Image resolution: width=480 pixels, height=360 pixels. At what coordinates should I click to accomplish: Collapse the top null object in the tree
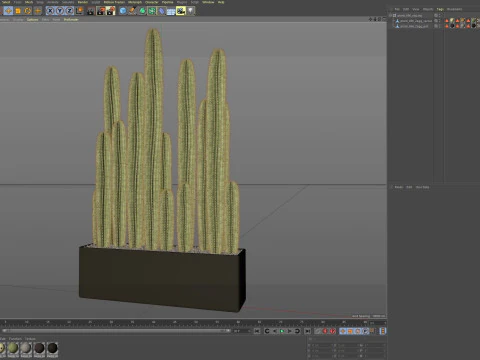click(390, 15)
